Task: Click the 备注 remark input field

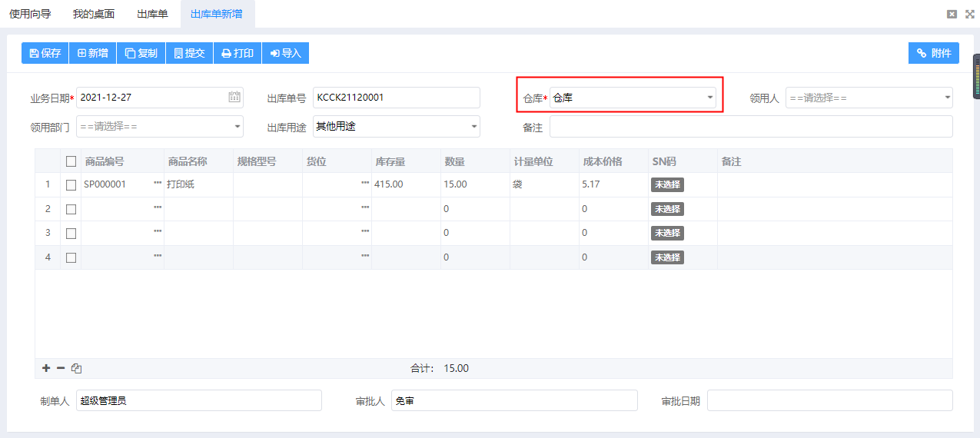Action: [x=751, y=126]
